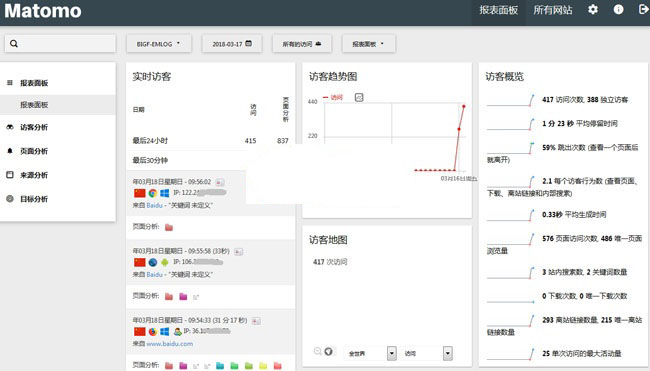
Task: Click sparkline beside 59% 跳出次数
Action: (511, 148)
